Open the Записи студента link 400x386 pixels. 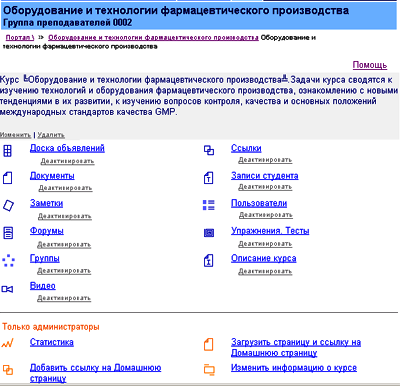pos(265,176)
